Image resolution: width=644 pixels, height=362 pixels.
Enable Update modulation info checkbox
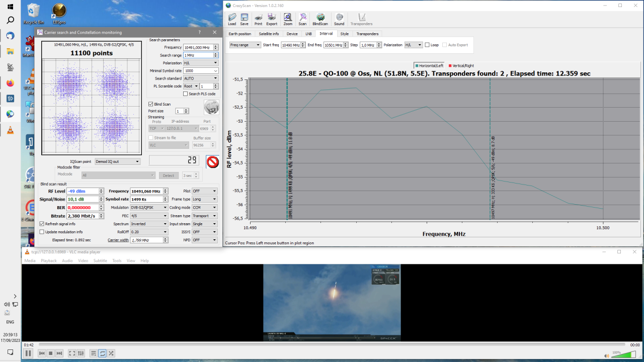42,232
